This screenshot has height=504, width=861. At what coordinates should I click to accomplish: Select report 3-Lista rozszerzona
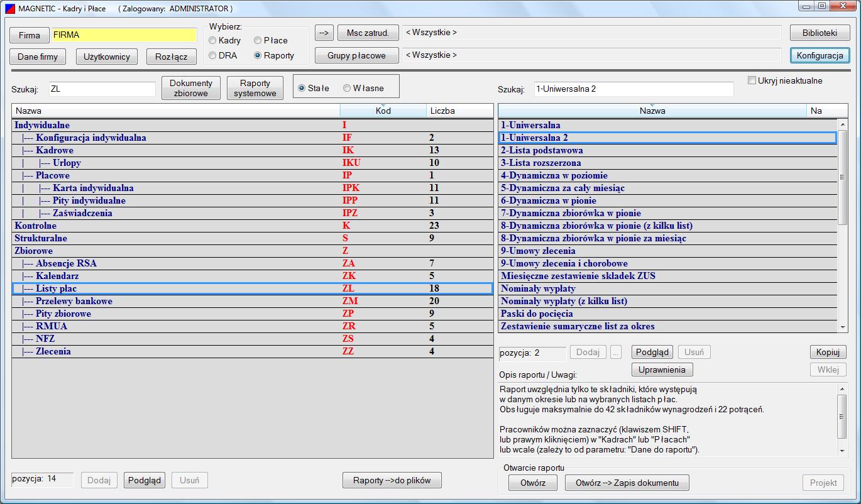(668, 163)
